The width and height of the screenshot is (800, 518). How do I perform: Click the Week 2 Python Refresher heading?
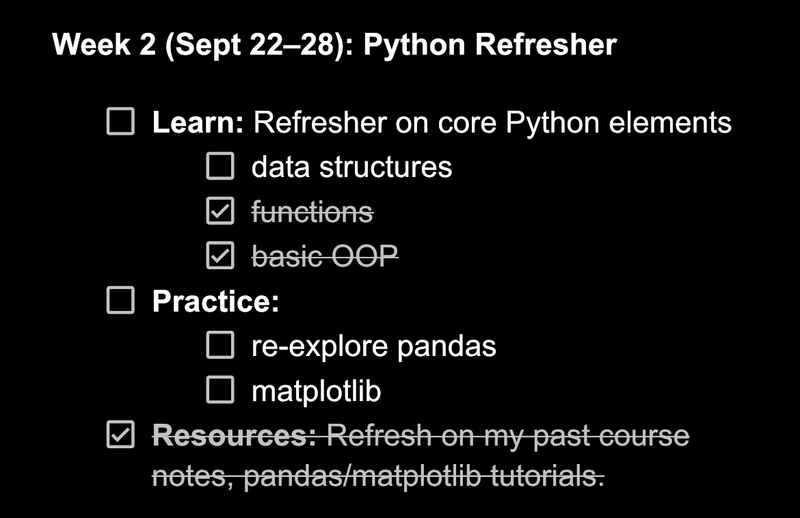[x=334, y=45]
